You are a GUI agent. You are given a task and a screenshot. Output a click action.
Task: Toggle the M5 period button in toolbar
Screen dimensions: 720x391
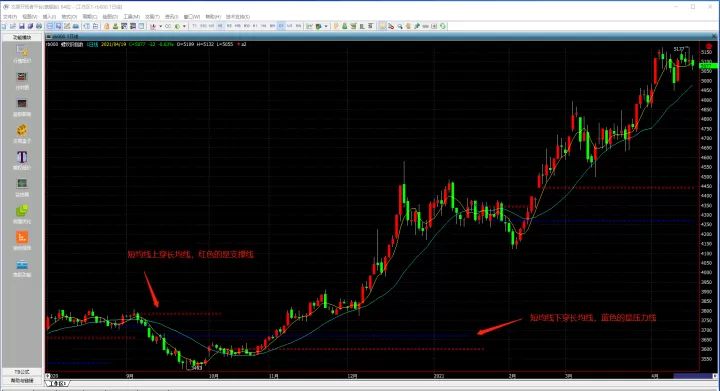229,26
